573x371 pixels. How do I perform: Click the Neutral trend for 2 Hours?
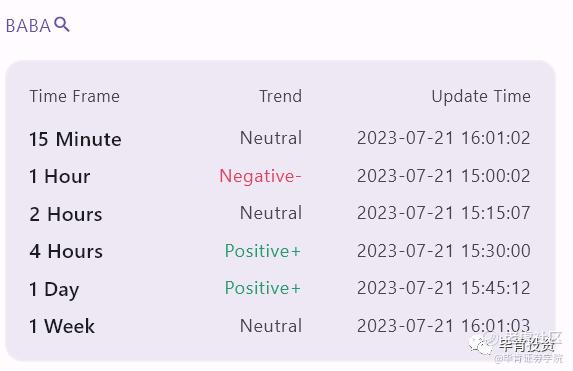point(271,213)
